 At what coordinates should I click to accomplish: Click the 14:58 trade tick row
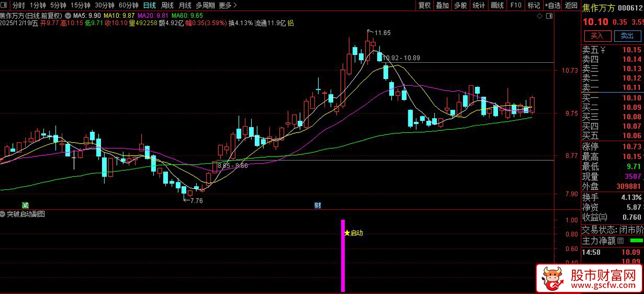click(x=613, y=251)
